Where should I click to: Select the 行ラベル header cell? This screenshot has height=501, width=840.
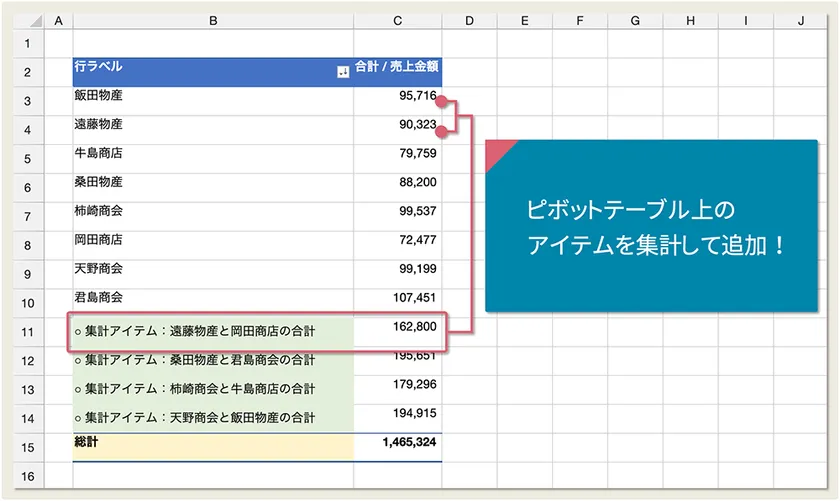tap(200, 68)
